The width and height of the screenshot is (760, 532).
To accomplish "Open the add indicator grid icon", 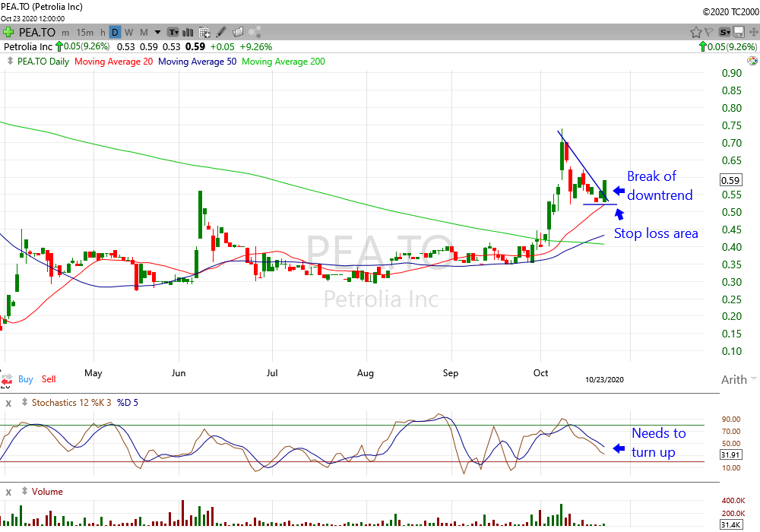I will point(204,33).
